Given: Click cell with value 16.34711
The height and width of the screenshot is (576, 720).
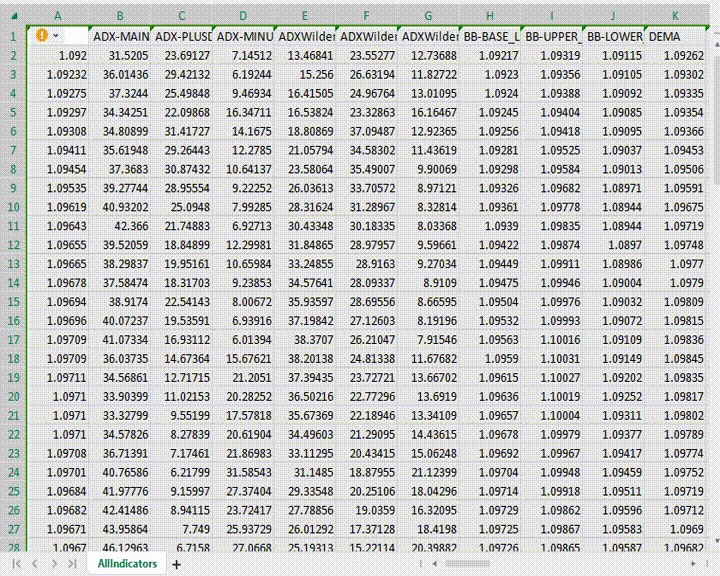Looking at the screenshot, I should [243, 112].
